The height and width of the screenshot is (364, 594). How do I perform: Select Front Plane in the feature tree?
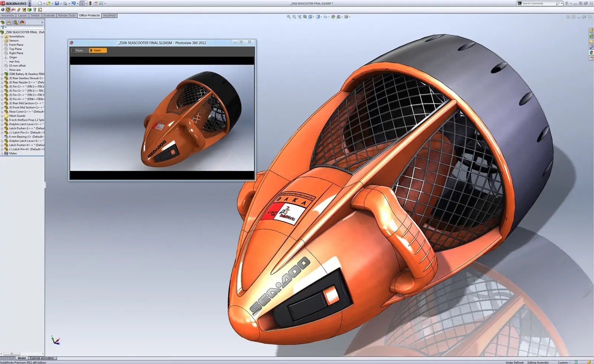(x=17, y=45)
